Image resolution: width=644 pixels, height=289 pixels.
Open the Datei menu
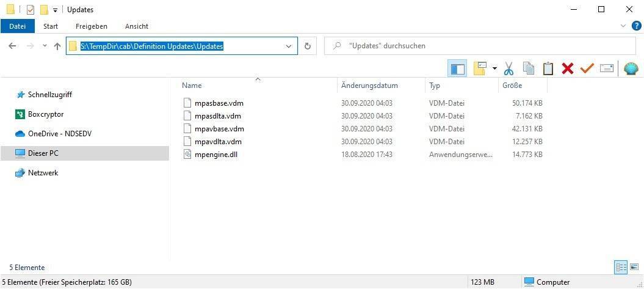click(17, 26)
